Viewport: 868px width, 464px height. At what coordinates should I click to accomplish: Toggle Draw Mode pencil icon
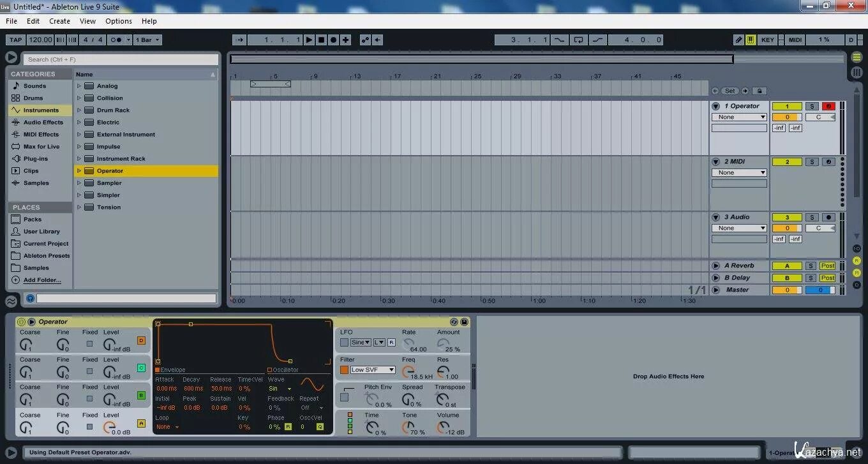pyautogui.click(x=738, y=40)
